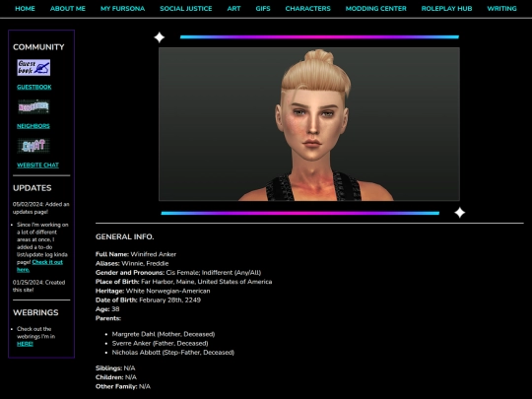
Task: Click the character portrait image
Action: pyautogui.click(x=309, y=124)
